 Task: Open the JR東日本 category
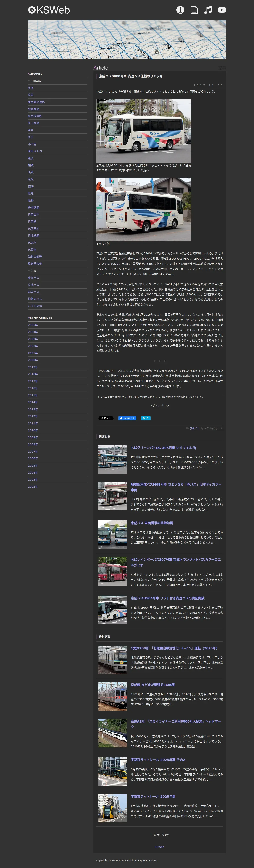(x=34, y=214)
